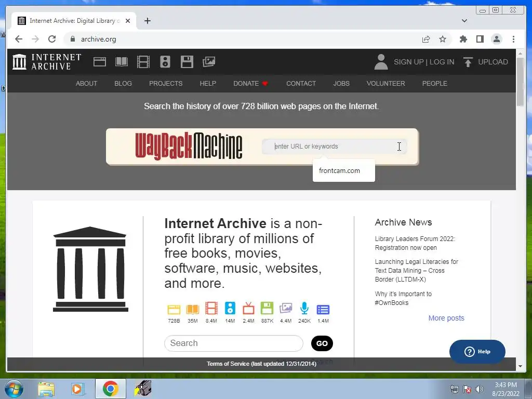
Task: Open the VOLUNTEER menu item
Action: 385,84
